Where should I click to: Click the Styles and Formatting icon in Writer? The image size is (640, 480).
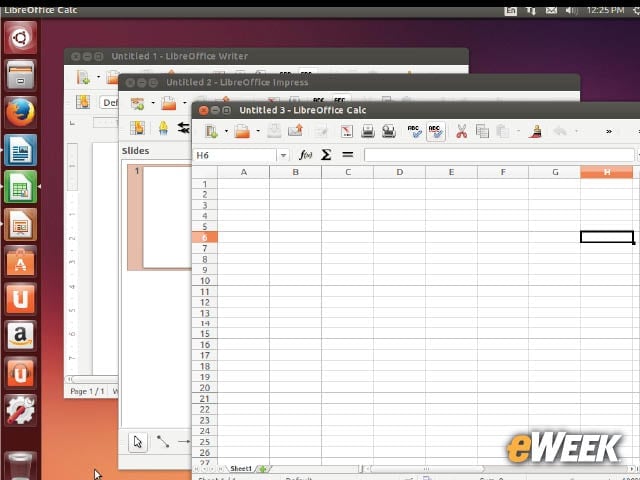[83, 102]
